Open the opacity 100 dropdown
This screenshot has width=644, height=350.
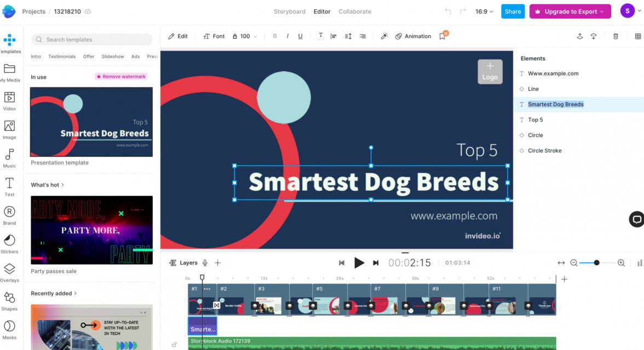coord(245,36)
